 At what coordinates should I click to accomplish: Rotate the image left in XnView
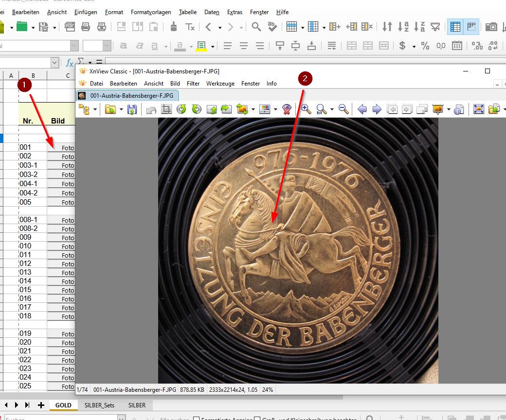(x=181, y=109)
